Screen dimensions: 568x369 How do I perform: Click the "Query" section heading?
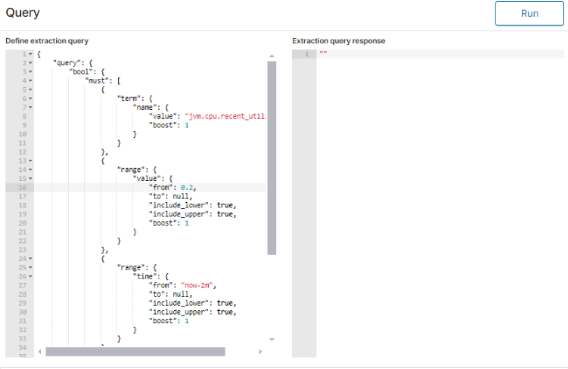point(22,13)
